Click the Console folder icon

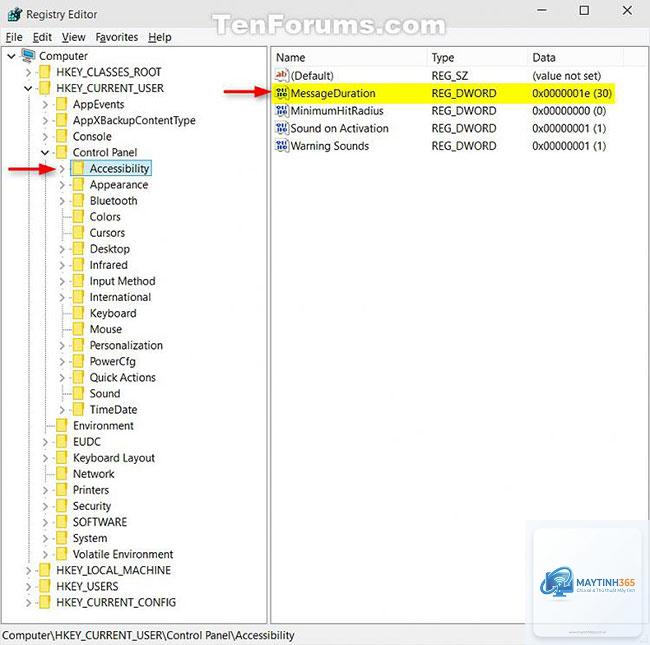point(61,136)
